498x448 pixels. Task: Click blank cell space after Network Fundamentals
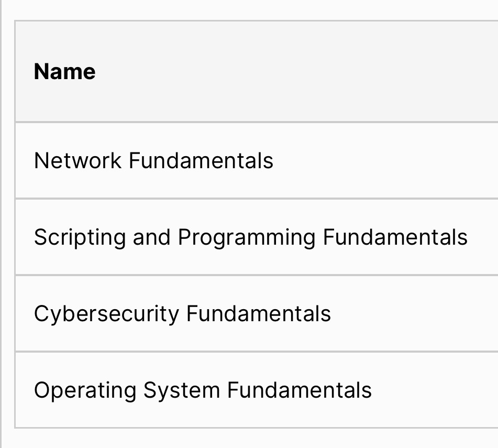[x=388, y=160]
